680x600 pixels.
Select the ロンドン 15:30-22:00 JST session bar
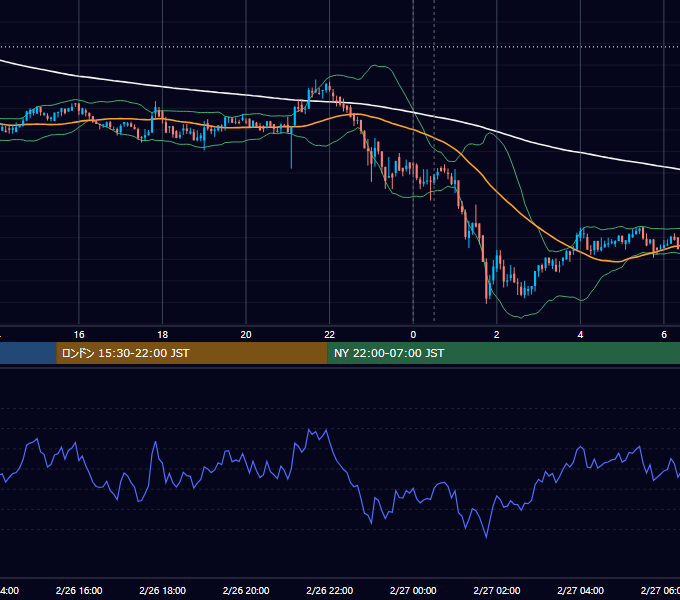point(192,353)
